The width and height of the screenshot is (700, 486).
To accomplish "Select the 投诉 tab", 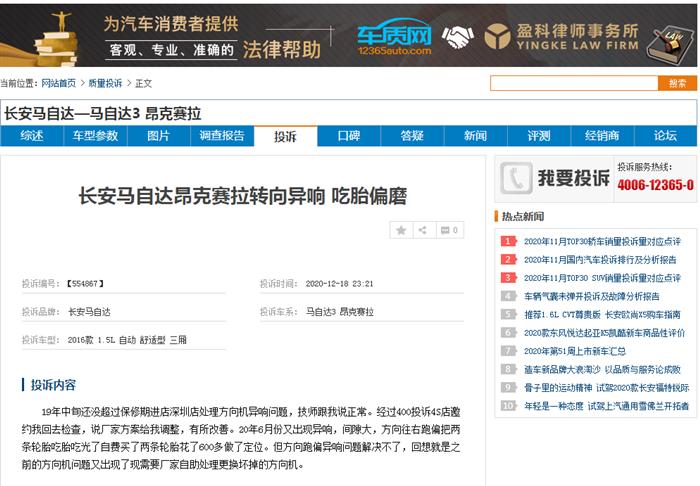I will tap(286, 137).
